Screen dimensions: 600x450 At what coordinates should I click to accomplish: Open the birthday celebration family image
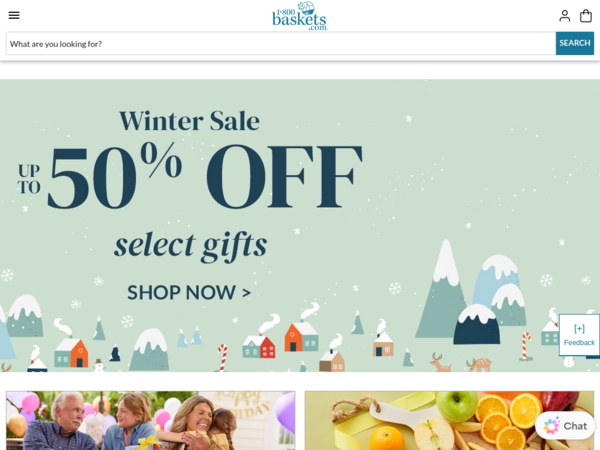point(151,421)
